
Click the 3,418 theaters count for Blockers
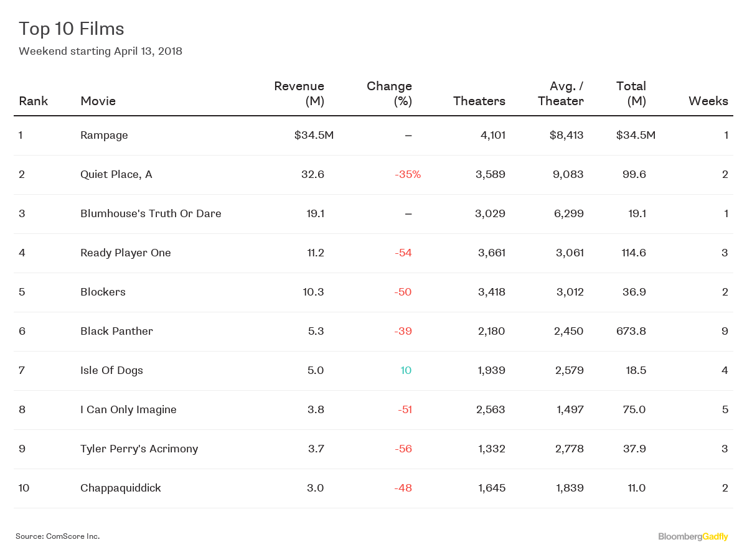point(491,292)
